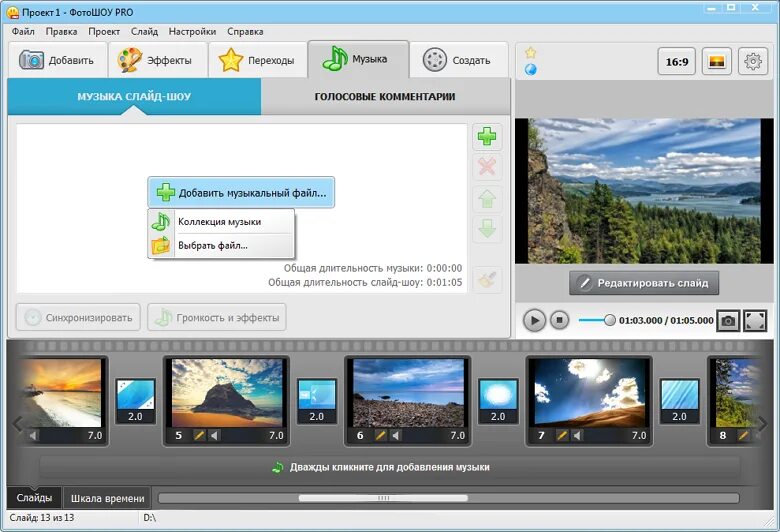Open settings gear above preview
Screen dimensions: 780x532
(753, 62)
